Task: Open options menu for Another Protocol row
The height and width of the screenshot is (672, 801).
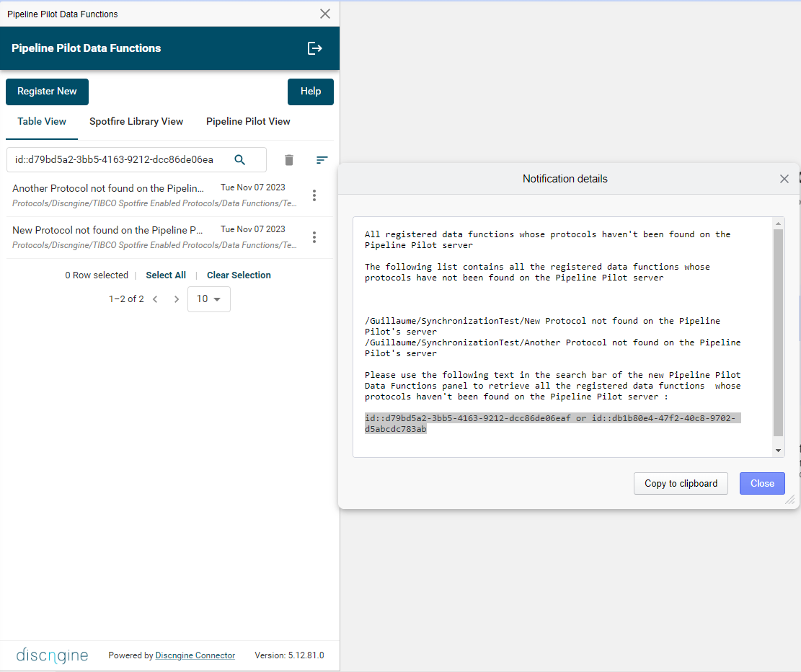Action: click(x=314, y=195)
